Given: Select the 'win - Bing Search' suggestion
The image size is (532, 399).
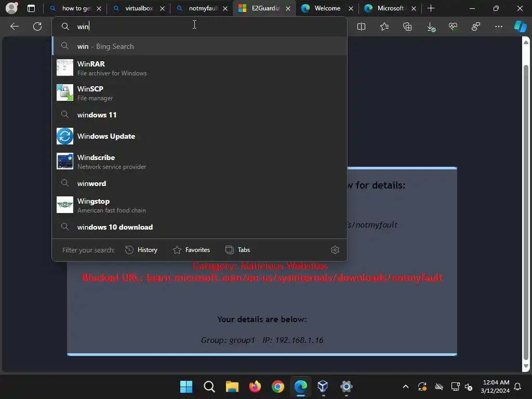Looking at the screenshot, I should (x=199, y=46).
